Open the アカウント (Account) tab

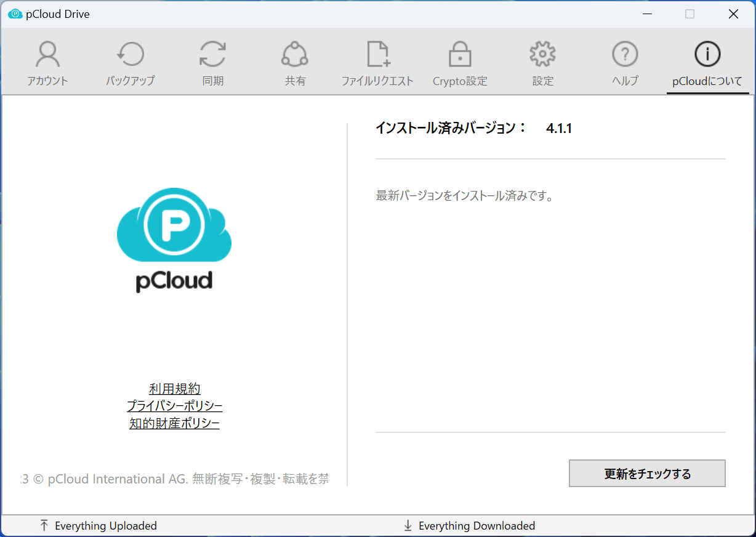click(x=47, y=63)
